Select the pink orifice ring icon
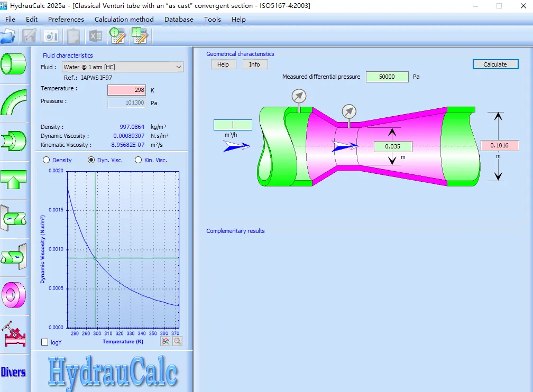 [x=14, y=295]
